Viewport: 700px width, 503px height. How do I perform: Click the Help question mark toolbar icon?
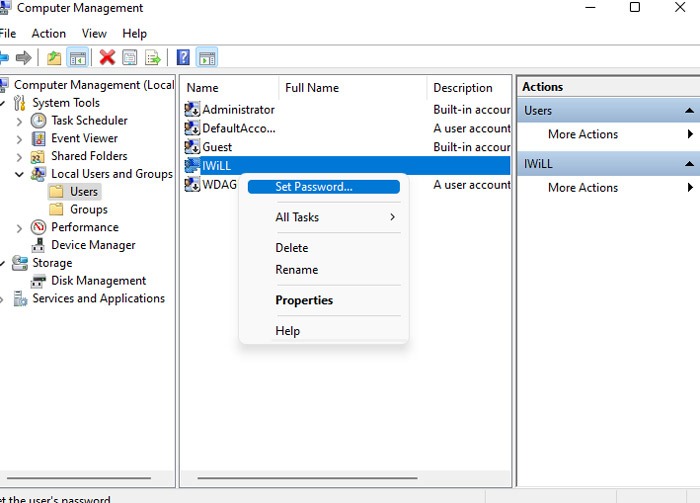(183, 58)
